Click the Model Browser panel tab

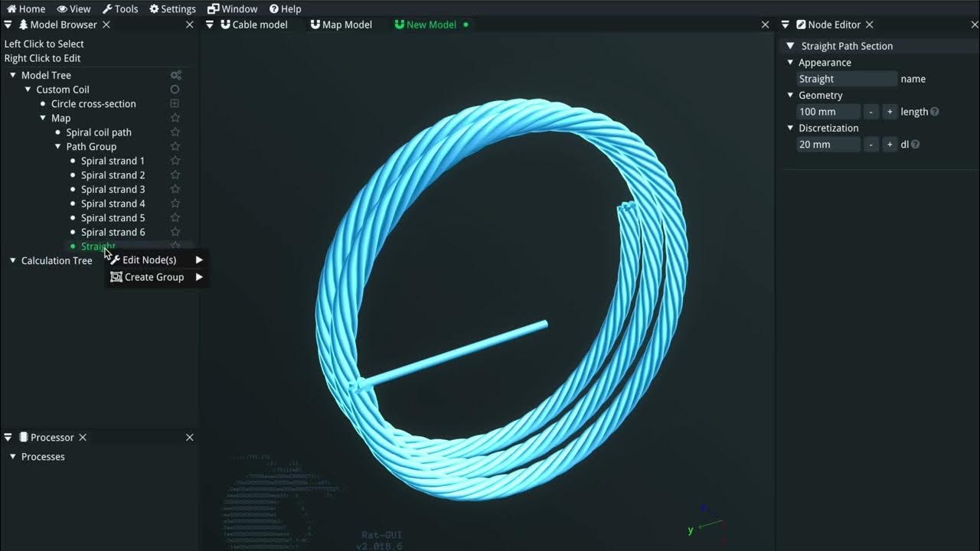(58, 24)
